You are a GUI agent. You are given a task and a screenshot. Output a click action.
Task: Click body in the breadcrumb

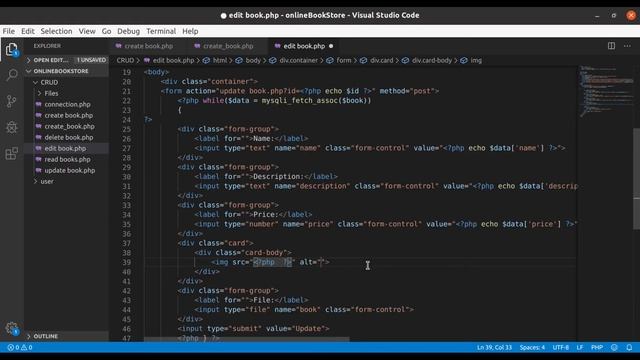pos(253,60)
